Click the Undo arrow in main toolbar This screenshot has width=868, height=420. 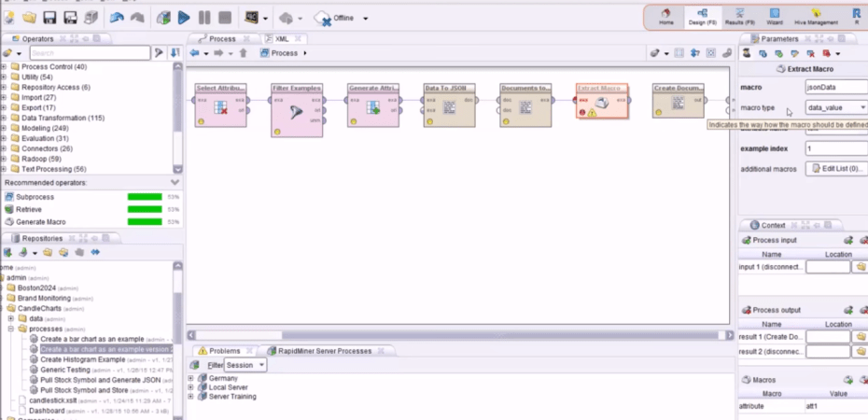116,18
